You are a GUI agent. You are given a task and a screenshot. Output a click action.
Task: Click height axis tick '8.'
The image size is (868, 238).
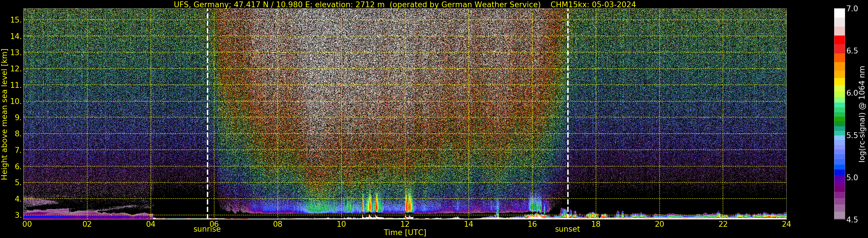pyautogui.click(x=18, y=134)
